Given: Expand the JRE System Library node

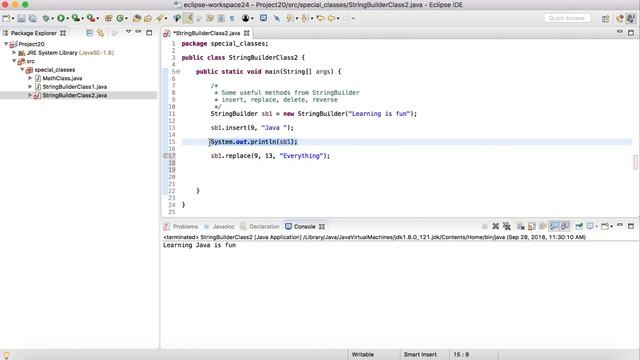Looking at the screenshot, I should 14,52.
